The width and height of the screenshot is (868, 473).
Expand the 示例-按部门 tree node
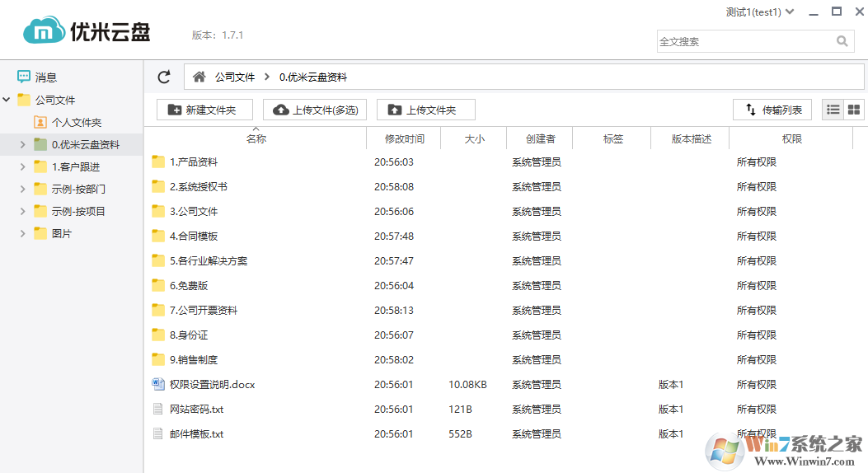(23, 189)
